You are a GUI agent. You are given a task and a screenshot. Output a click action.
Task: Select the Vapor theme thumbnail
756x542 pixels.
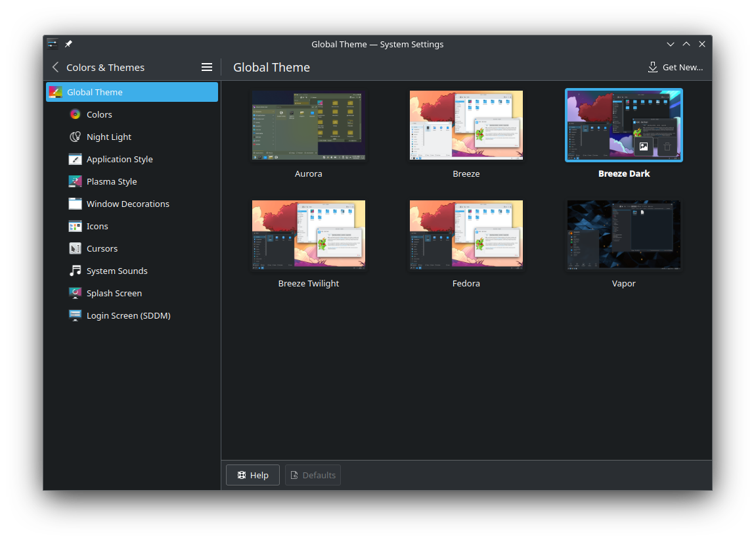point(624,235)
